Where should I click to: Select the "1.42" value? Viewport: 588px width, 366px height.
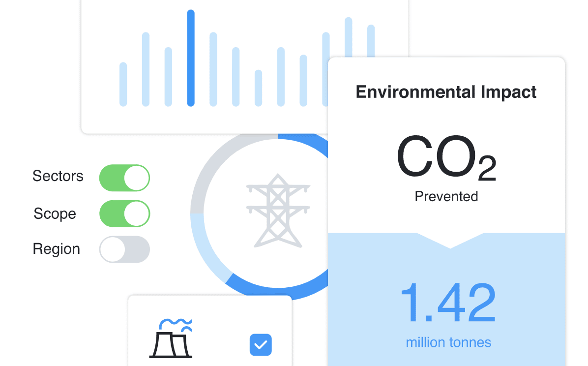click(x=448, y=303)
